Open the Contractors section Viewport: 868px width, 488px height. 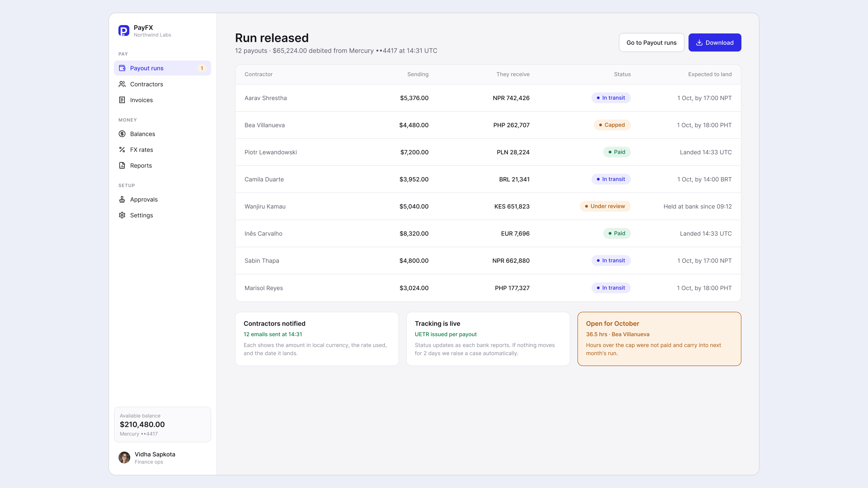(x=162, y=84)
